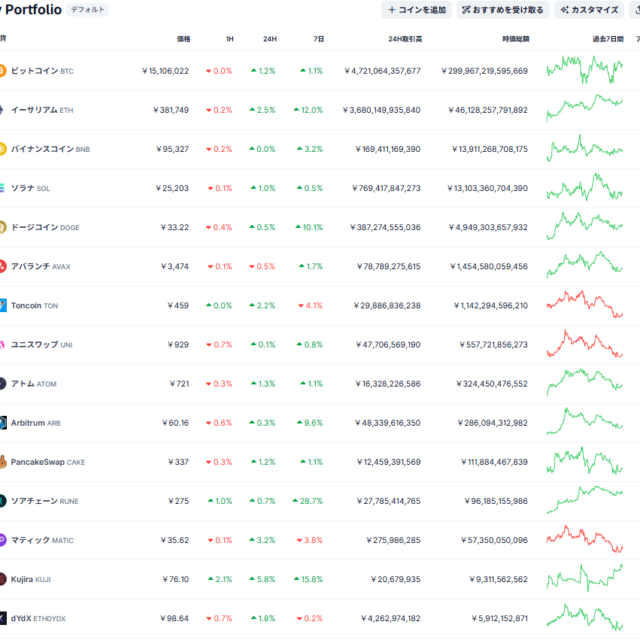Click the デフォルト badge next to Portfolio
The image size is (640, 640).
(x=87, y=9)
